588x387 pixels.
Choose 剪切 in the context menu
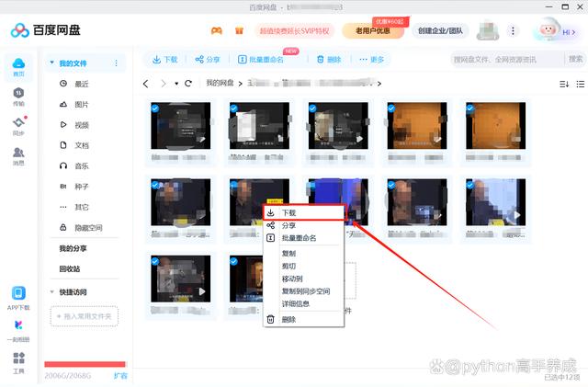(x=304, y=267)
